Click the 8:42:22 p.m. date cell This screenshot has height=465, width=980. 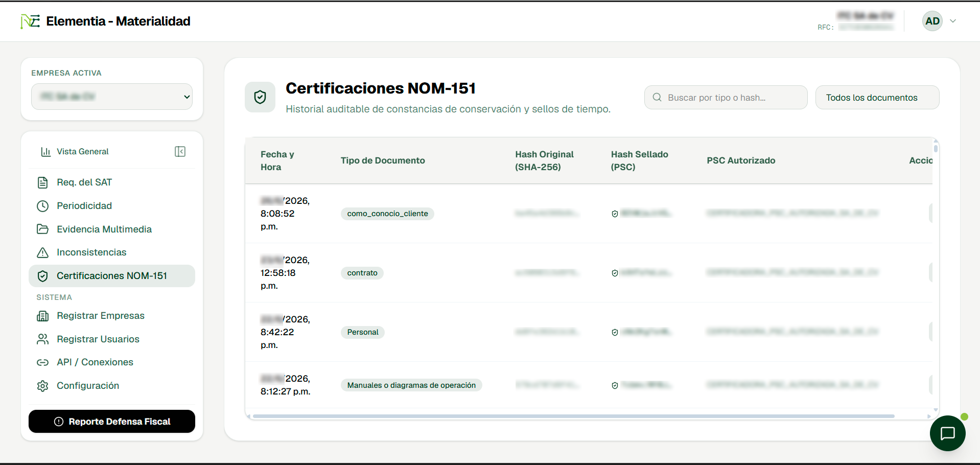click(x=285, y=332)
